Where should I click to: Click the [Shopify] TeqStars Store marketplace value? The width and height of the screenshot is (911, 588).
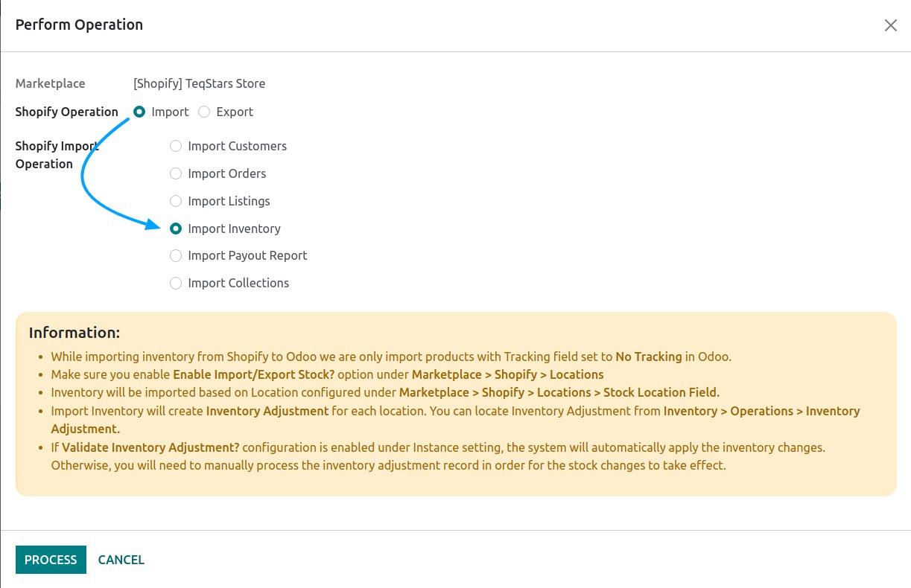[200, 83]
